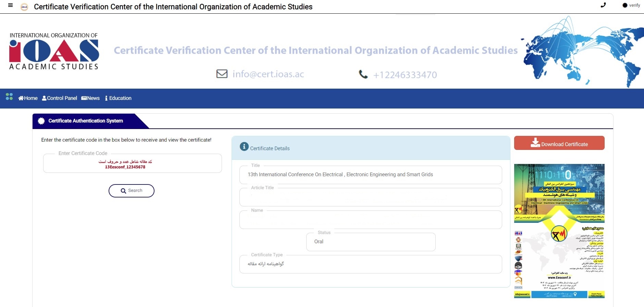Click the envelope email icon
The height and width of the screenshot is (307, 644).
pyautogui.click(x=222, y=74)
